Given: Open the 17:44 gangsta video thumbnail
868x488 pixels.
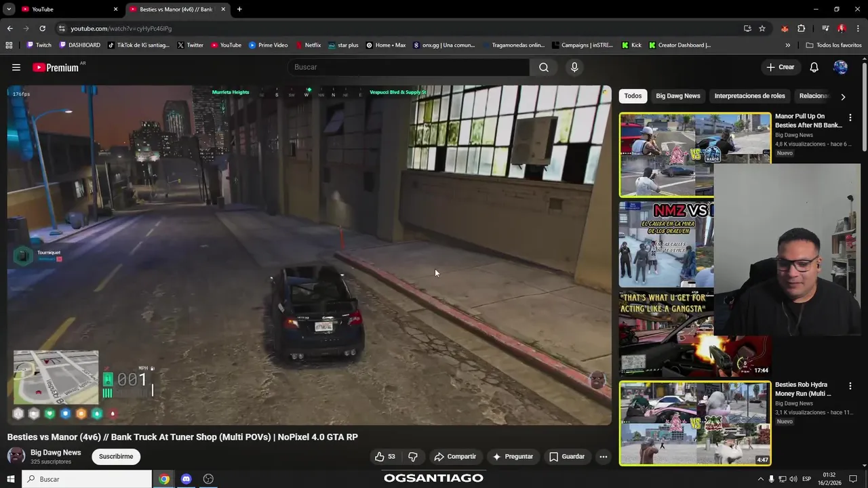Looking at the screenshot, I should [x=695, y=333].
